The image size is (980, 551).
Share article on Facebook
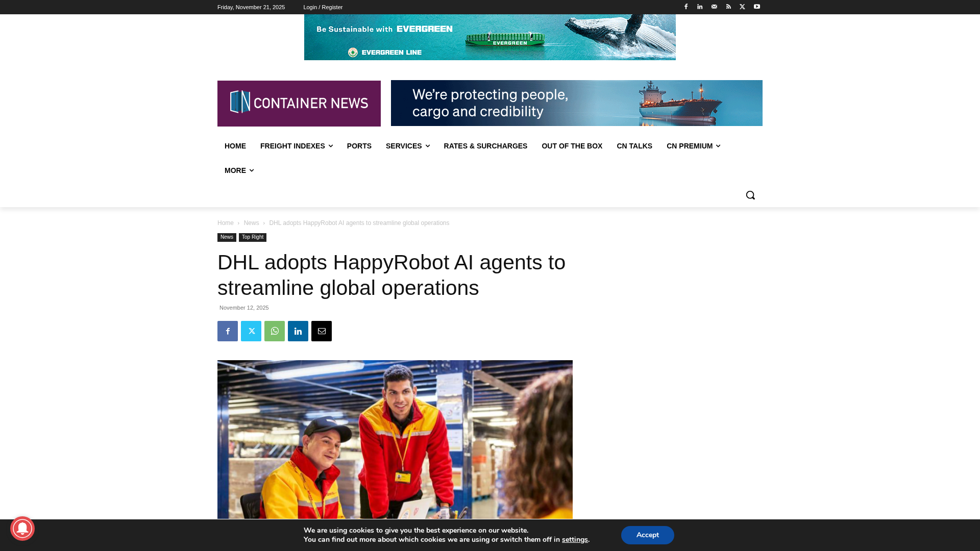[x=228, y=331]
